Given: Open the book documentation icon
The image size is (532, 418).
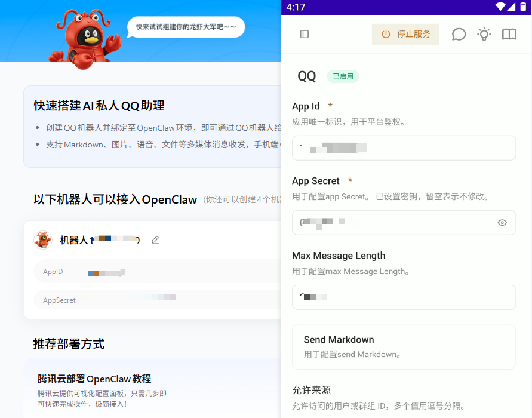Looking at the screenshot, I should [509, 34].
